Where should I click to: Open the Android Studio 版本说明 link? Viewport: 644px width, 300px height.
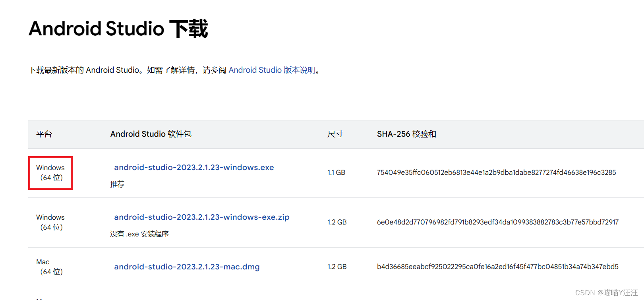272,70
